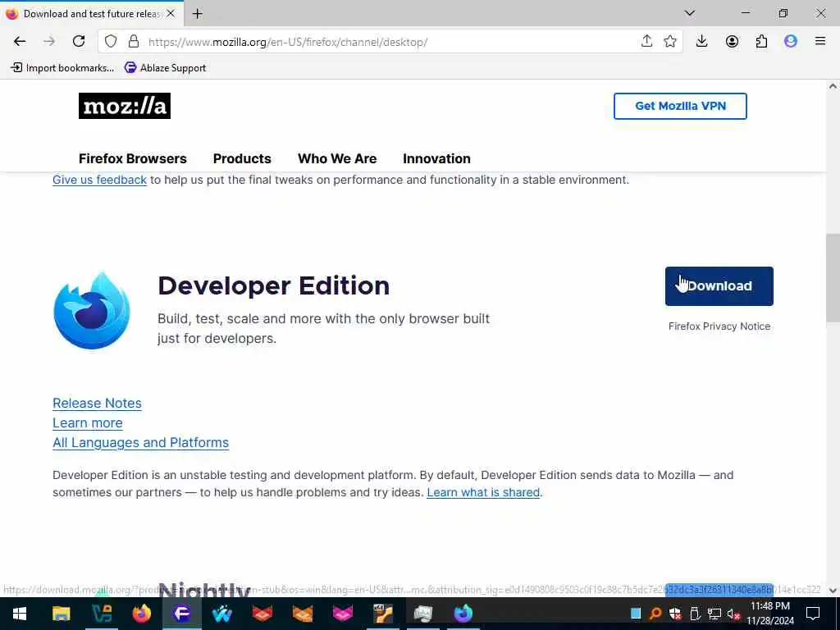Screen dimensions: 840x630
Task: Click the Developer Edition Firefox logo
Action: tap(92, 311)
